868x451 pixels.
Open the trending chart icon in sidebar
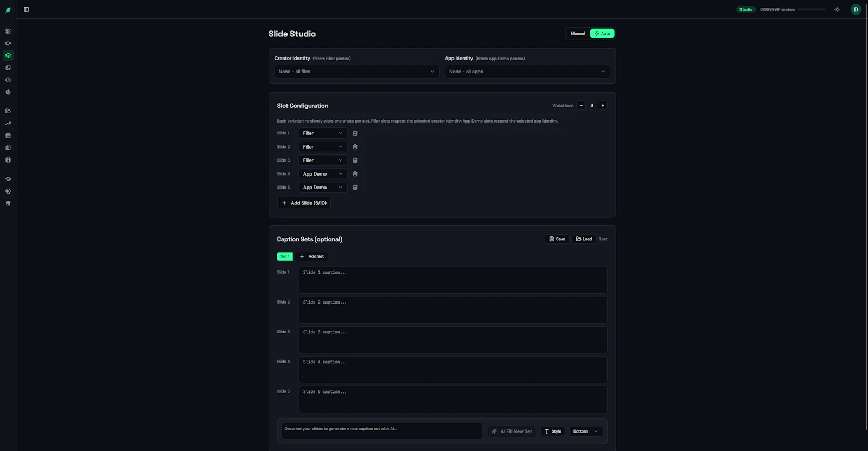(x=8, y=123)
